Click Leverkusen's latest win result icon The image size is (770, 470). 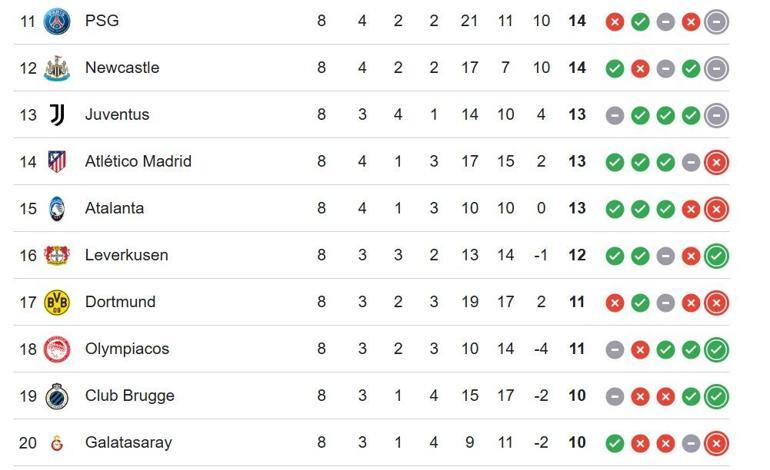tap(716, 256)
